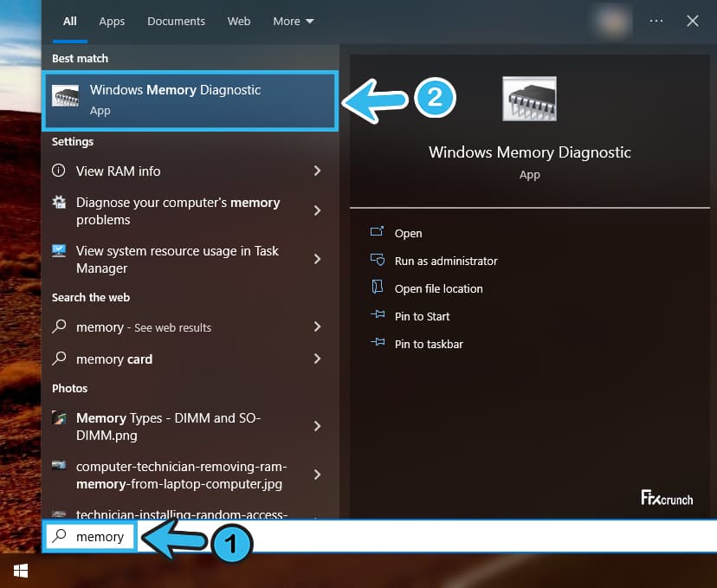Expand chevron for Memory Types DIMM png
The image size is (717, 588).
tap(317, 426)
